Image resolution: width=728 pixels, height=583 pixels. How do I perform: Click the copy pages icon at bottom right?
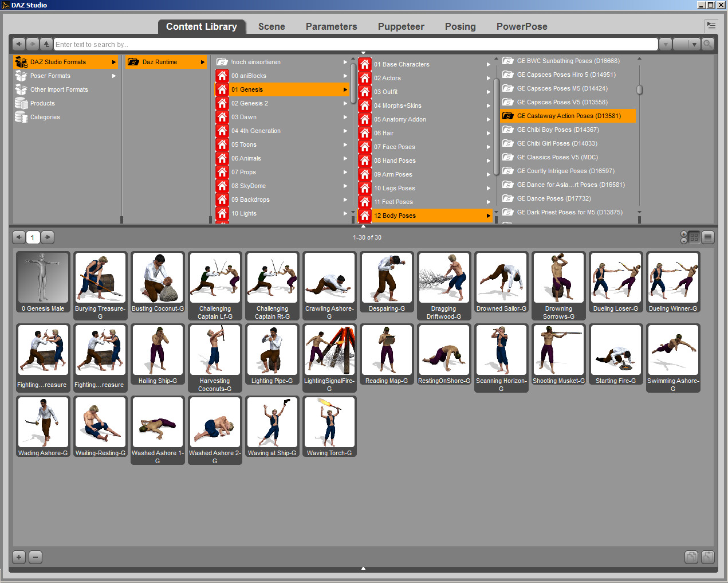click(691, 557)
